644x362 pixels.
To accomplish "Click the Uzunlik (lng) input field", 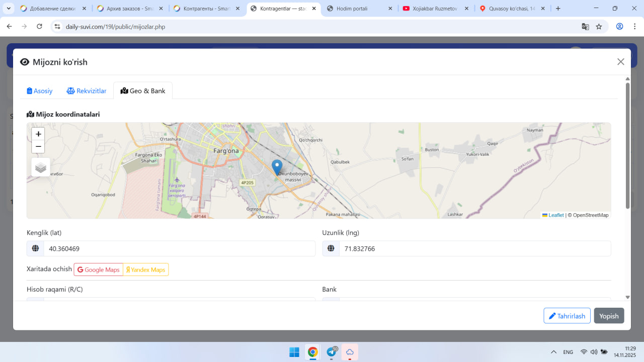I will click(x=474, y=249).
